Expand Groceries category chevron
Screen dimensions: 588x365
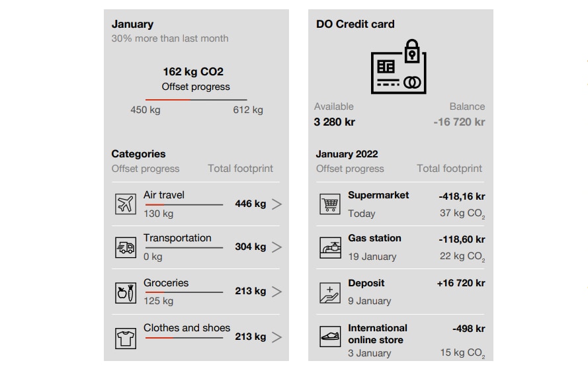[x=276, y=292]
